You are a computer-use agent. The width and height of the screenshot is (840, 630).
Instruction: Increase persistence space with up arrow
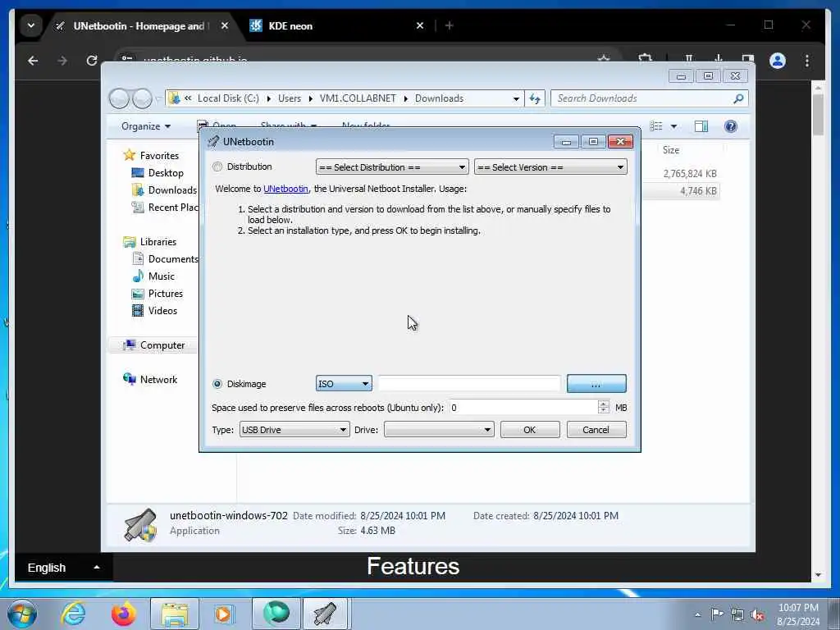pos(603,404)
